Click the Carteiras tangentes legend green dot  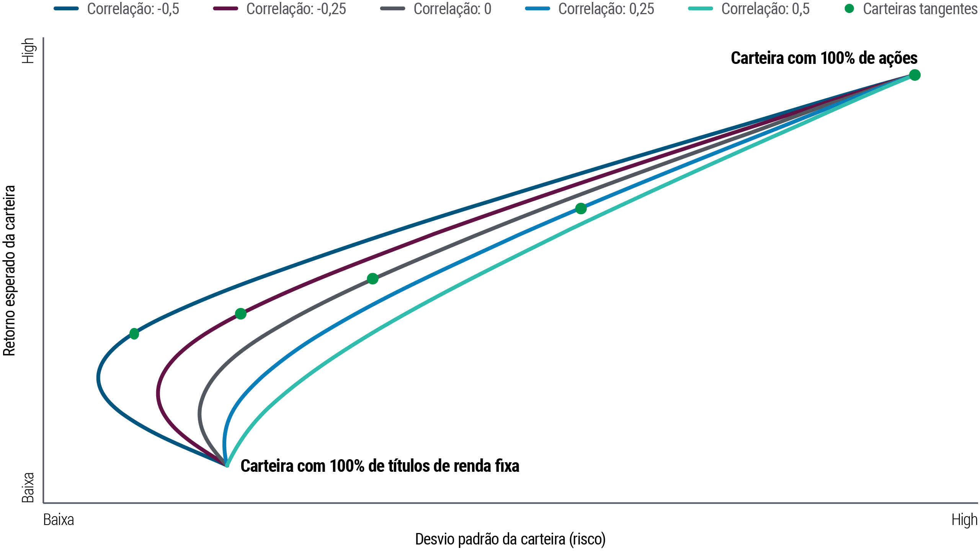tap(849, 9)
